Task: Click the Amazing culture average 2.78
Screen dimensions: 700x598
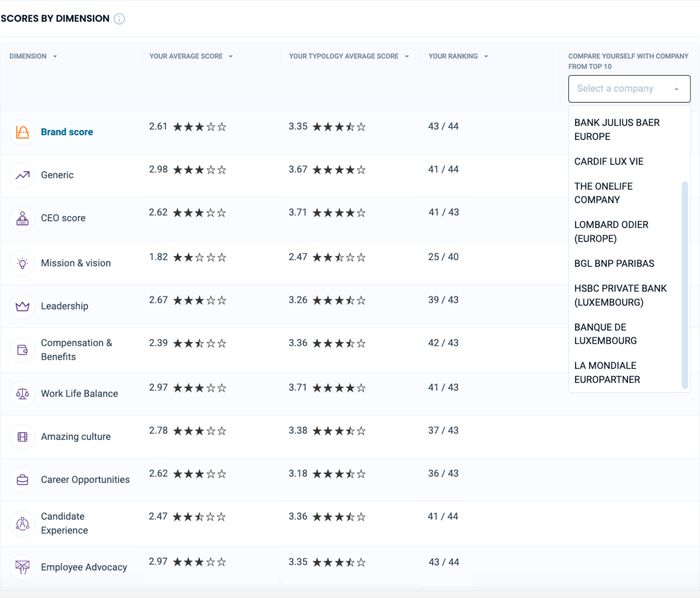Action: tap(158, 431)
